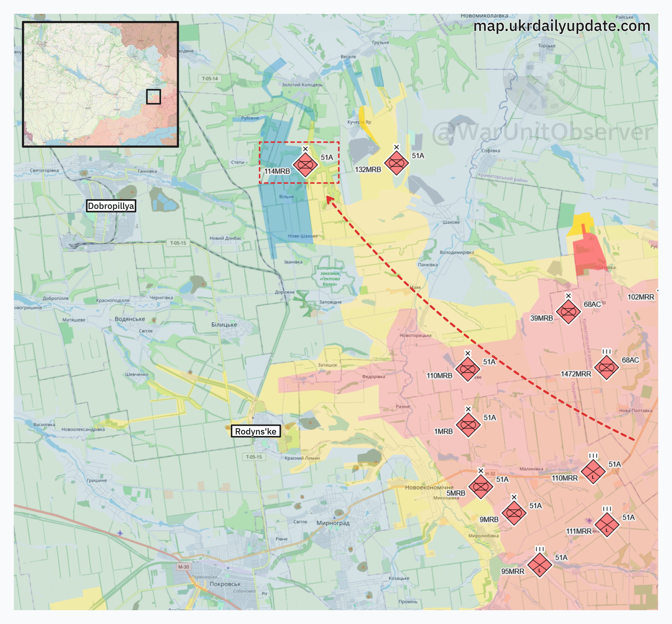Click the 1MRB brigade marker
The width and height of the screenshot is (672, 624).
468,425
